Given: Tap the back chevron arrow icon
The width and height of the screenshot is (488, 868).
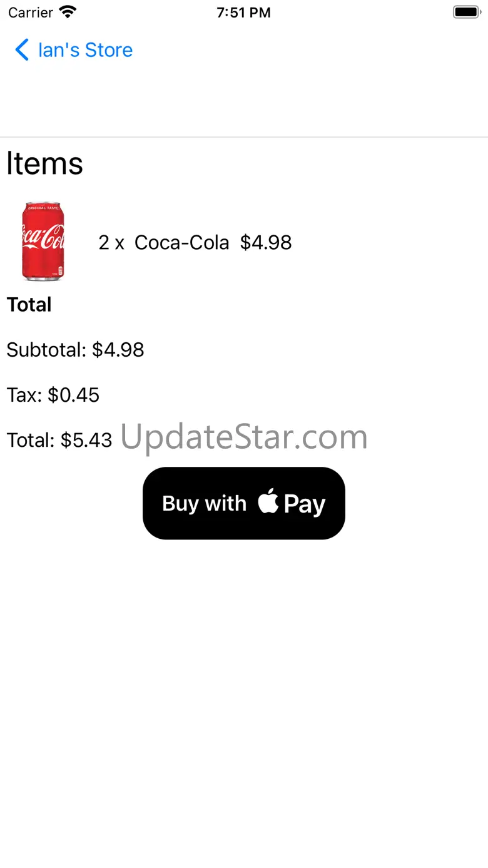Looking at the screenshot, I should 22,50.
